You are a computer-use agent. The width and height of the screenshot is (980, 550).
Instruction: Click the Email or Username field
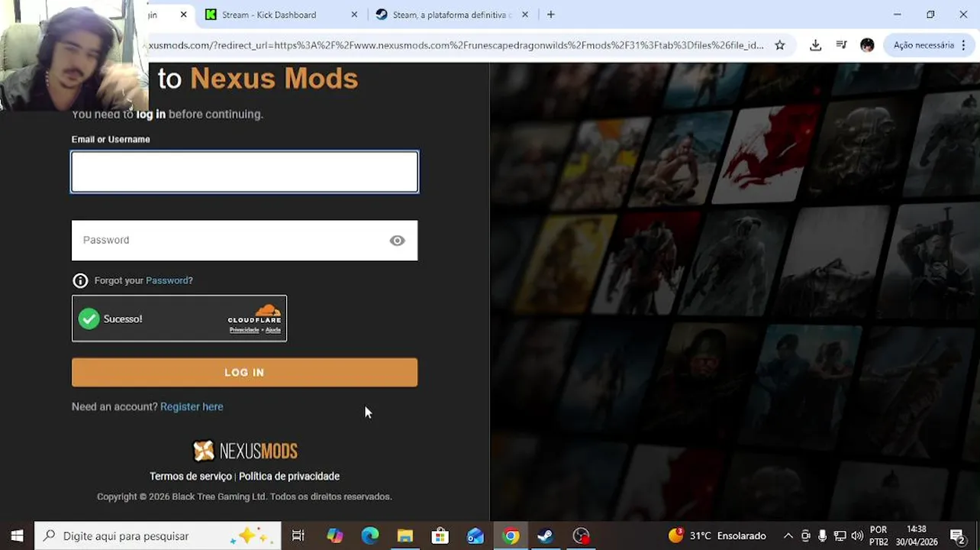[x=244, y=172]
